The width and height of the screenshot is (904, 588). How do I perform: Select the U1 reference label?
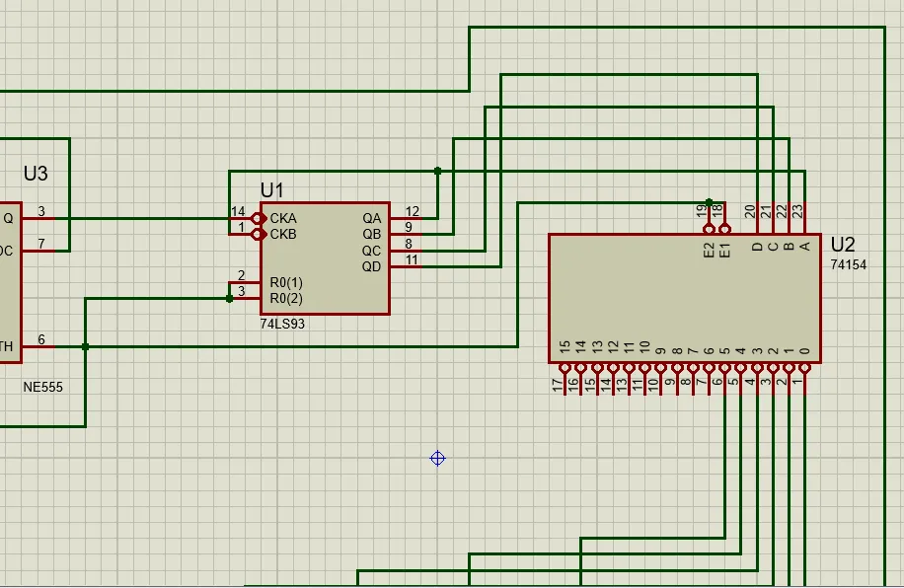click(x=271, y=190)
